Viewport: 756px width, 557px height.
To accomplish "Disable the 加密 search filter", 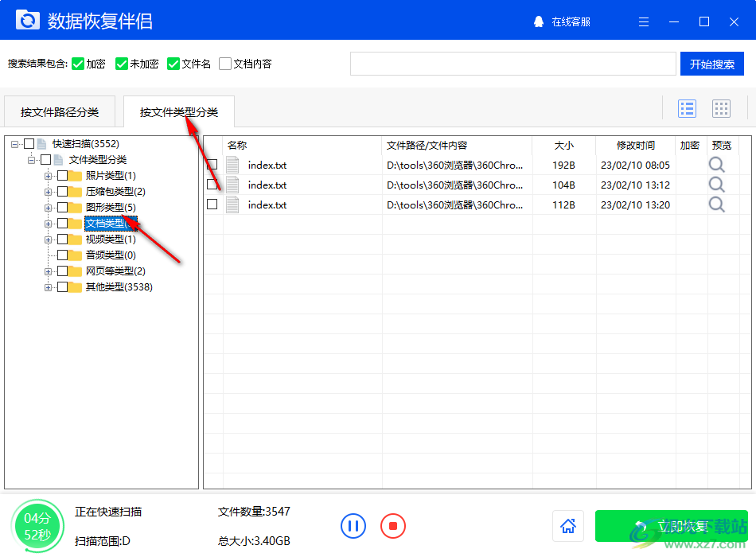I will [x=78, y=64].
